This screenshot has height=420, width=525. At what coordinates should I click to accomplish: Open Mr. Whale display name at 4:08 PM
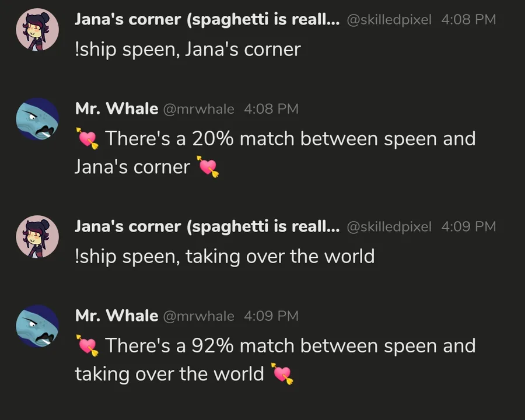pos(117,109)
